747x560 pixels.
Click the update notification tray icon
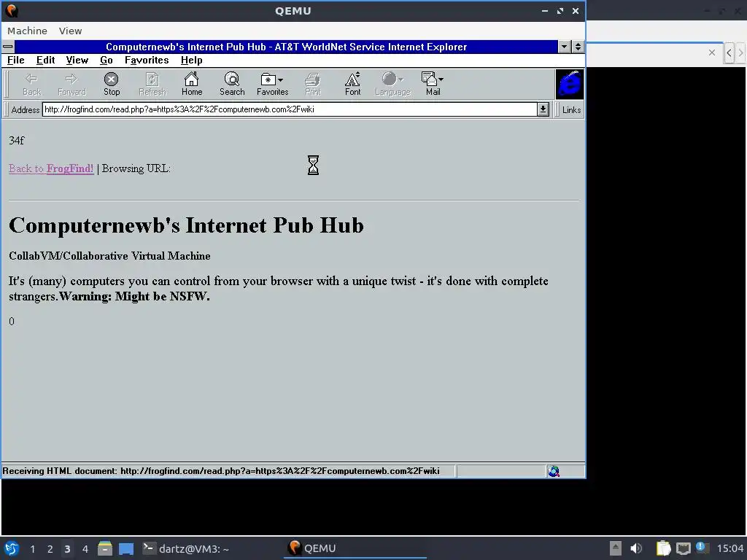[x=702, y=548]
